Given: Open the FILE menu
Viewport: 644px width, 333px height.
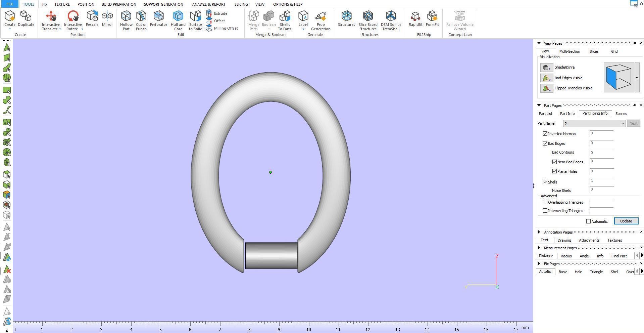Looking at the screenshot, I should pyautogui.click(x=10, y=4).
